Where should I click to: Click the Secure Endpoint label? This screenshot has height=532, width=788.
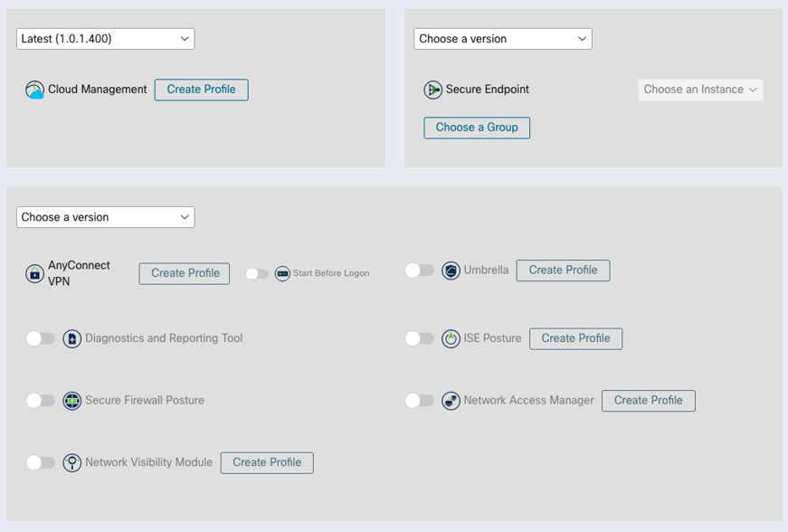488,90
